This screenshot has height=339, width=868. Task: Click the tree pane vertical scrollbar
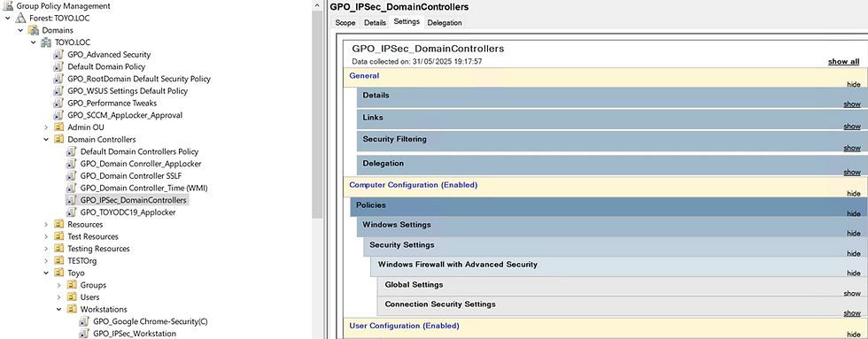(x=317, y=114)
